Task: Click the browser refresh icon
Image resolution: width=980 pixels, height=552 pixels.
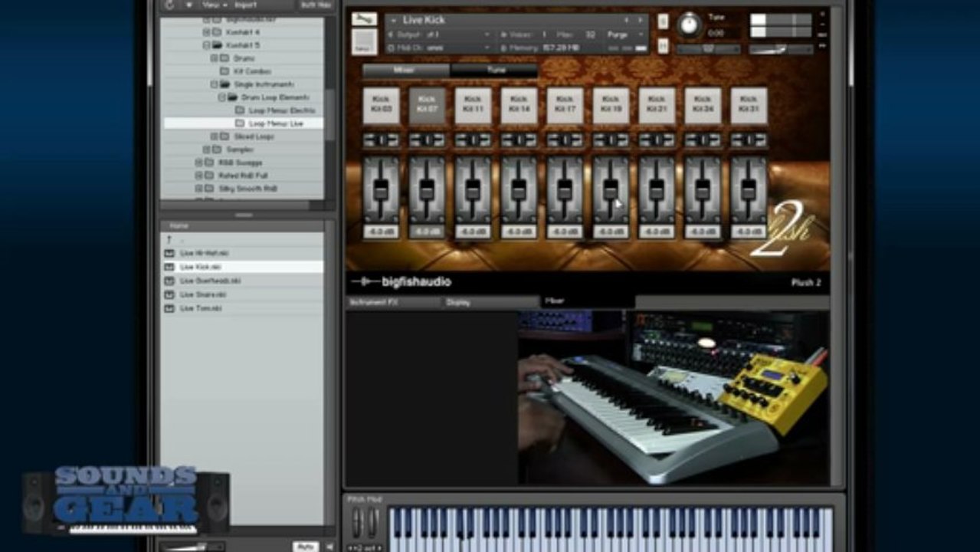Action: click(x=170, y=5)
